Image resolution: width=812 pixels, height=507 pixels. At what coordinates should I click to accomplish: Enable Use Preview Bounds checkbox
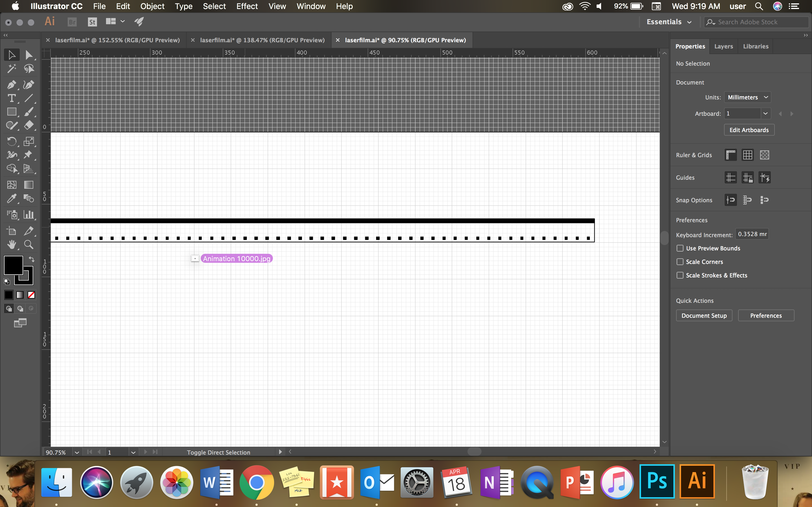click(x=679, y=248)
